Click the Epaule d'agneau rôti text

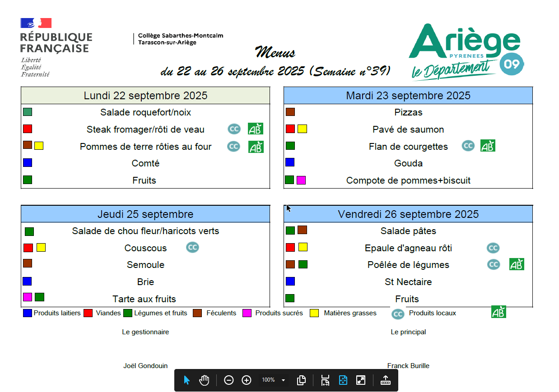(x=408, y=248)
